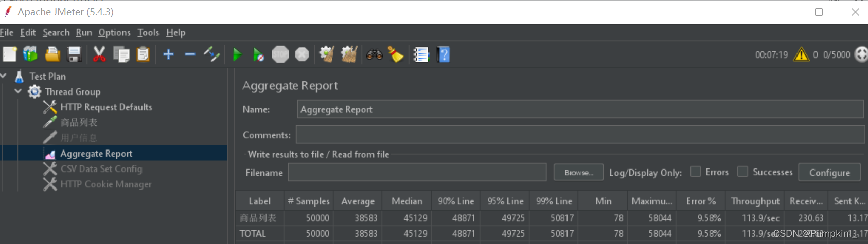Sort by Average column header
This screenshot has width=868, height=244.
coord(358,201)
